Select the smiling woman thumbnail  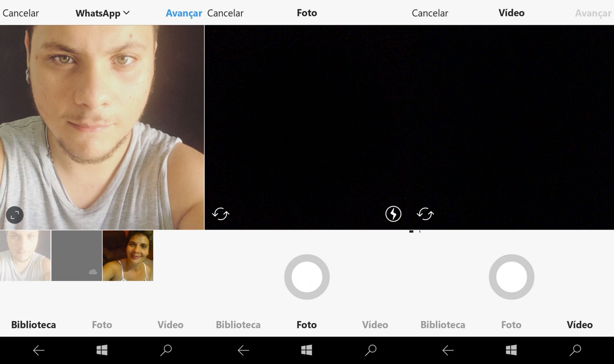coord(128,255)
